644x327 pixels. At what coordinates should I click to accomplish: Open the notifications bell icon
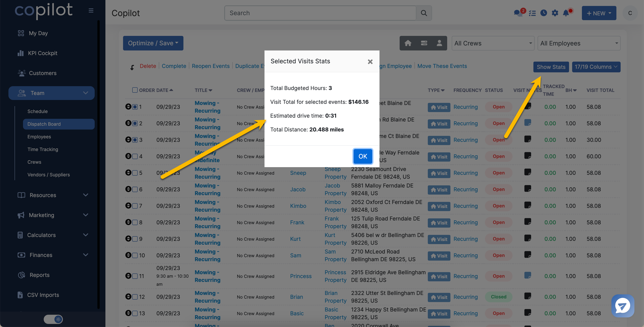pos(566,13)
